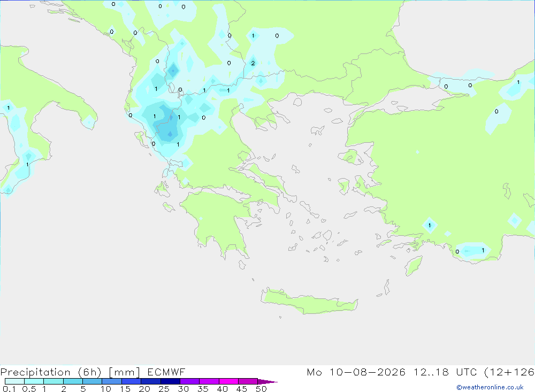The height and width of the screenshot is (392, 535).
Task: Click the legend label '30'
Action: coord(183,389)
